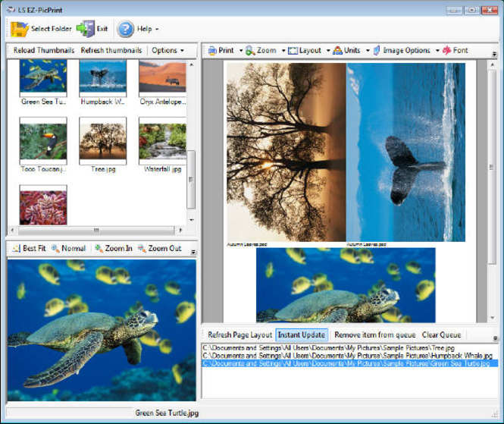
Task: Click the Layout toolbar label
Action: [310, 51]
